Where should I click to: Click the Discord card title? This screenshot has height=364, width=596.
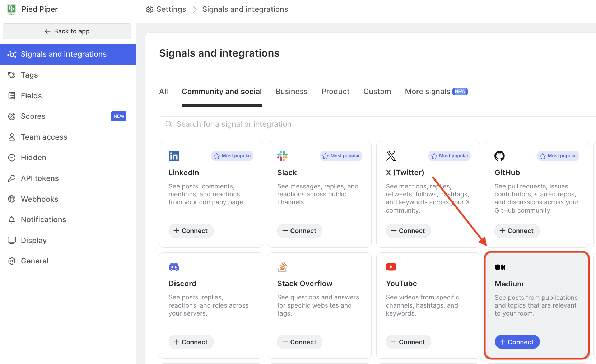[182, 284]
